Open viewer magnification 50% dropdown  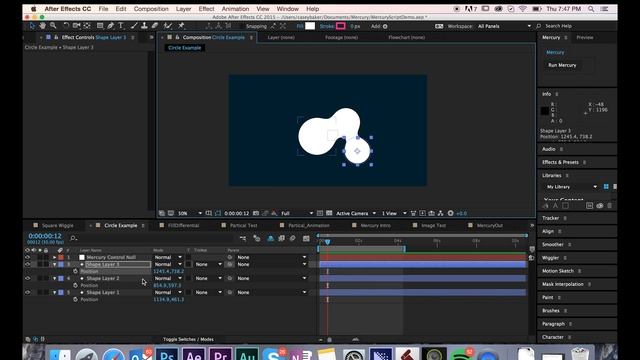pyautogui.click(x=190, y=213)
